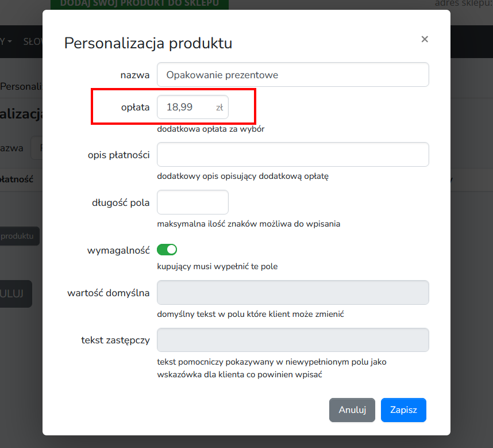This screenshot has width=493, height=448.
Task: Click the Personali breadcrumb behind the dialog
Action: click(21, 86)
